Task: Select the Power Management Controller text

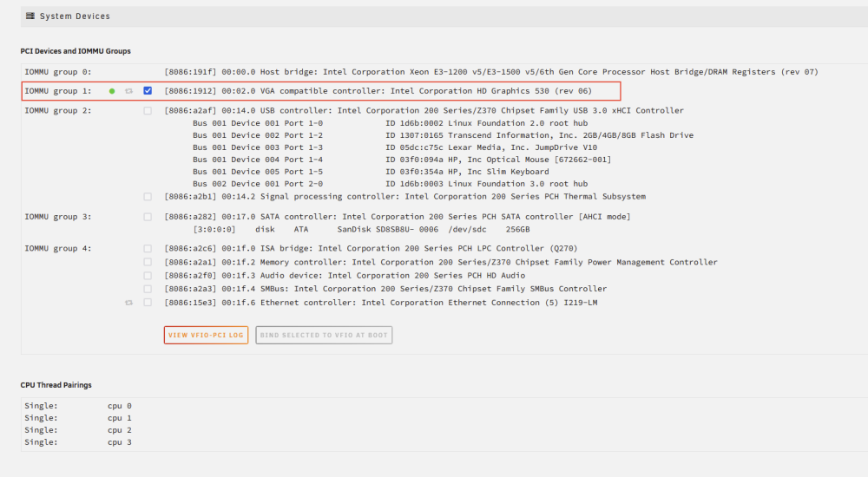Action: (441, 262)
